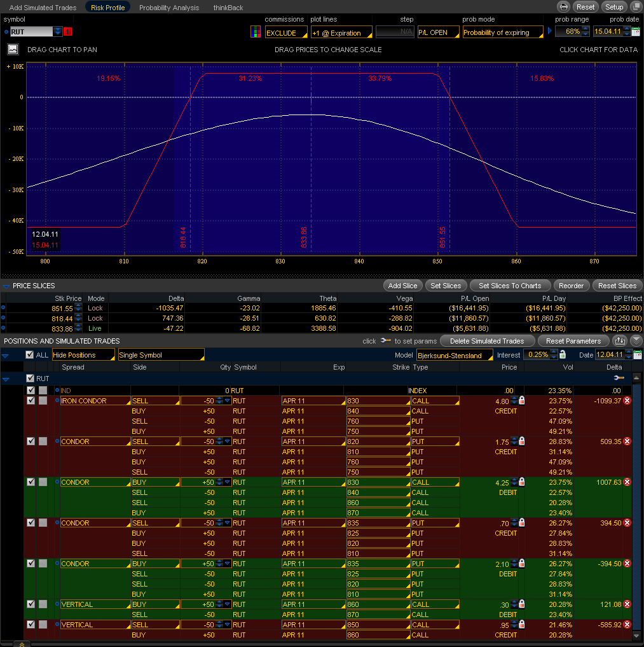Click the Reset Parameters button
Viewport: 644px width, 647px height.
pos(573,341)
